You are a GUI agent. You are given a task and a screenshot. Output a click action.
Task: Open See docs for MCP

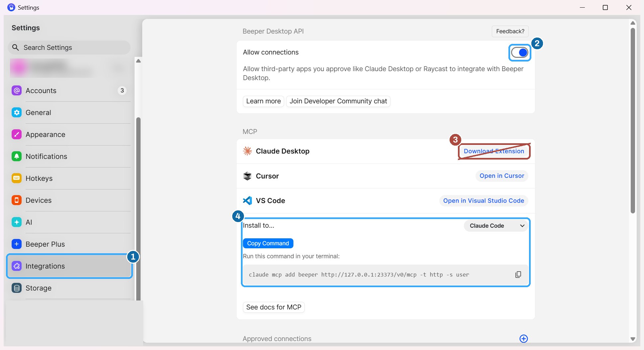(x=273, y=307)
